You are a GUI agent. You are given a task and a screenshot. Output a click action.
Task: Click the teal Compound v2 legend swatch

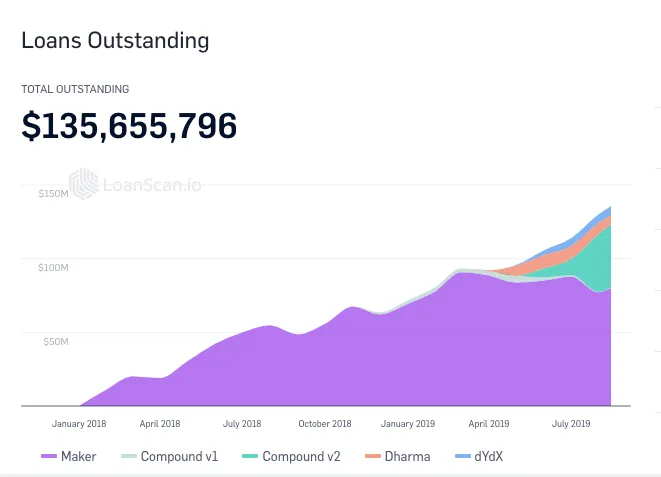coord(250,456)
